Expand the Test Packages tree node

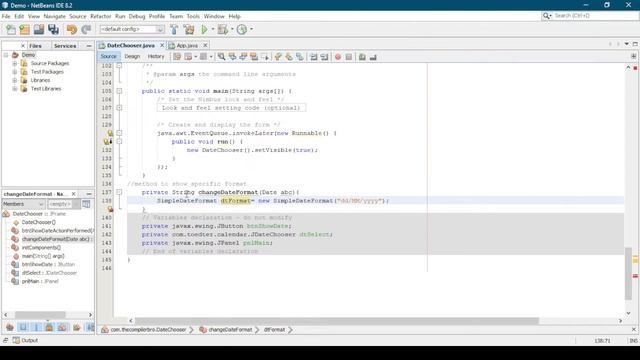pos(15,72)
